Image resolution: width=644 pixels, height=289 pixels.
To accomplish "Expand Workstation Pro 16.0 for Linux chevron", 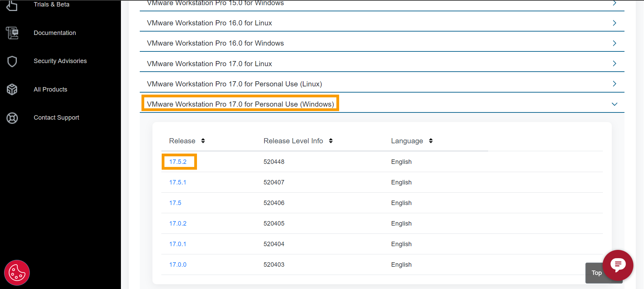I will pos(615,23).
